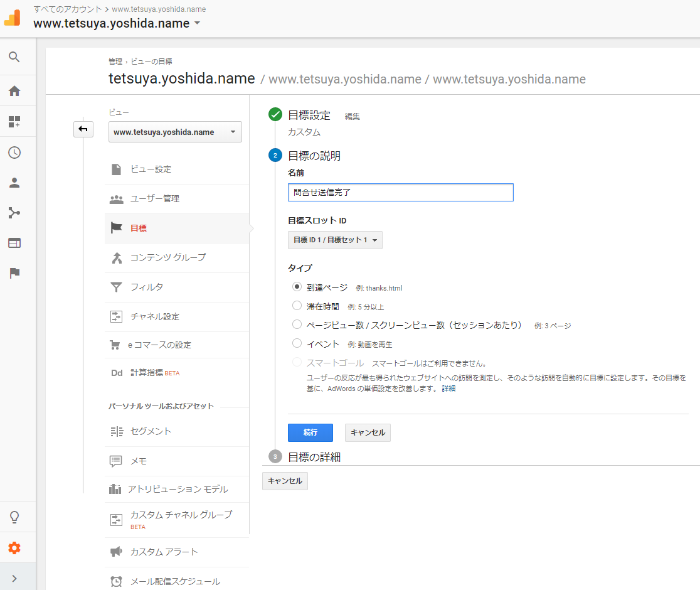
Task: Click the blue 続行 button
Action: click(310, 432)
